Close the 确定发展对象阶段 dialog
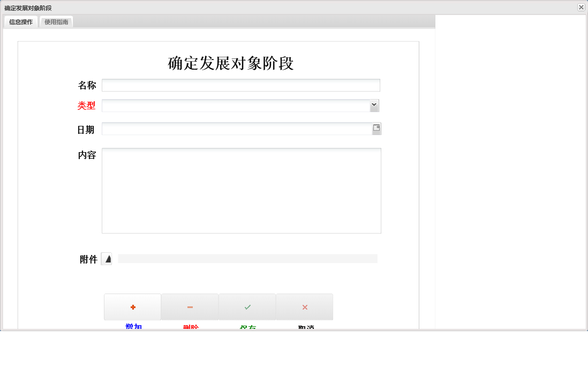 (581, 7)
